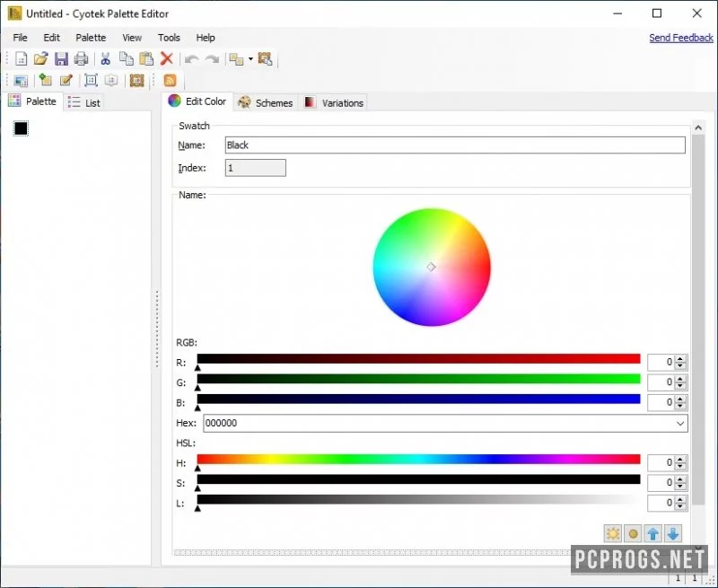Click the select all swatches icon

[91, 80]
